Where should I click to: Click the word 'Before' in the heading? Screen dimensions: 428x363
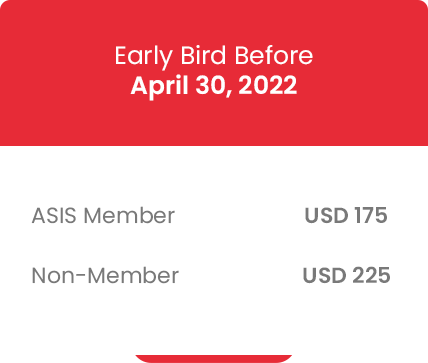point(274,55)
